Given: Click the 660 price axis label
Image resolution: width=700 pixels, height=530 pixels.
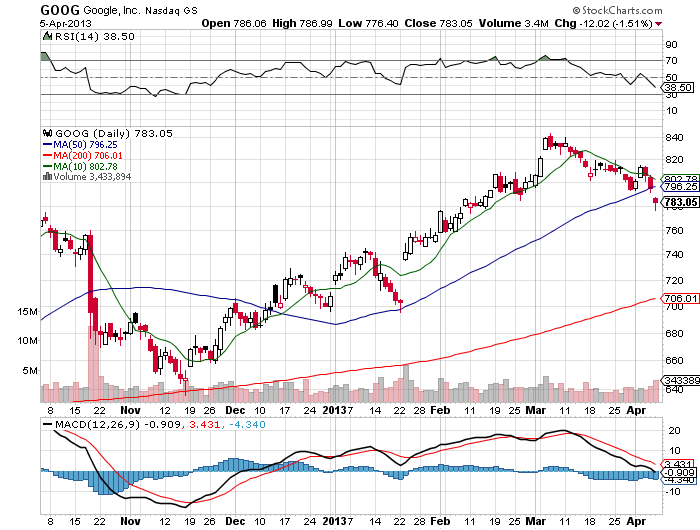Looking at the screenshot, I should tap(674, 360).
